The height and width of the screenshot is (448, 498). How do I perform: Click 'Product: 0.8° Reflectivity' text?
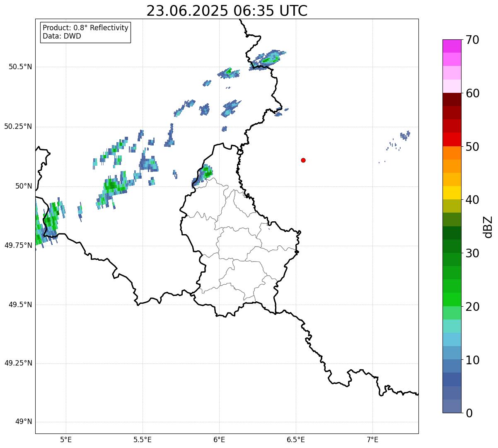86,28
